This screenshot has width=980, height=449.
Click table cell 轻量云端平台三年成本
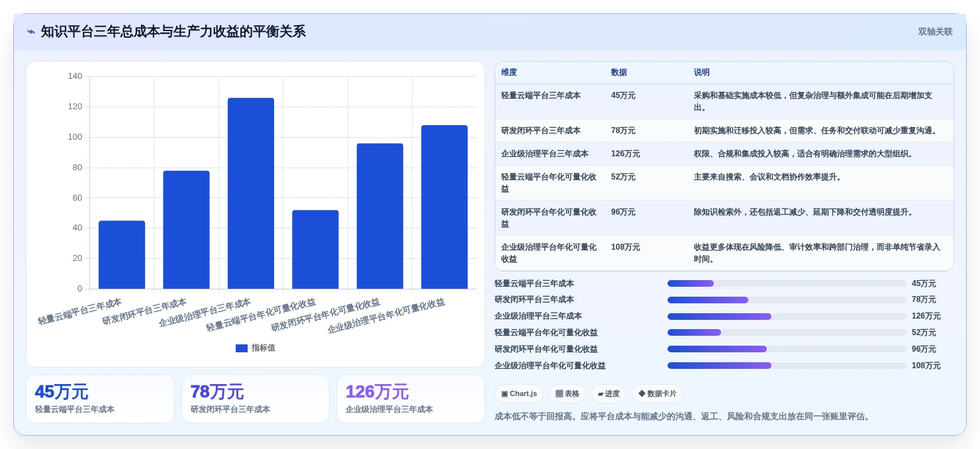pos(541,95)
